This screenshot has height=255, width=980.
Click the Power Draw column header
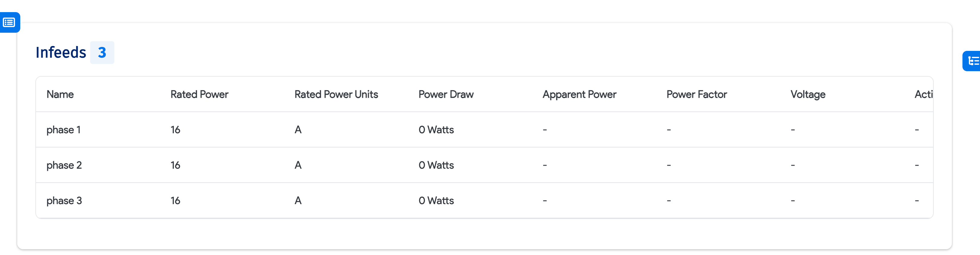446,94
